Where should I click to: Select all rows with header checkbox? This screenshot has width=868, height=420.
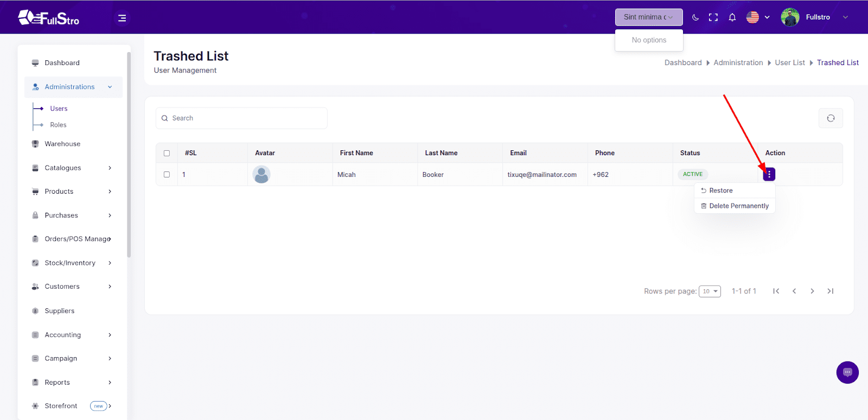pyautogui.click(x=167, y=153)
